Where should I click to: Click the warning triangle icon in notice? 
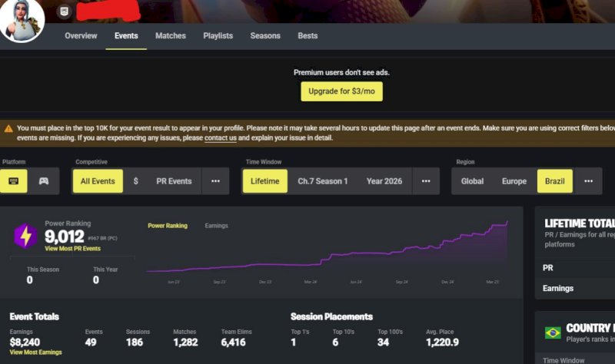point(8,128)
